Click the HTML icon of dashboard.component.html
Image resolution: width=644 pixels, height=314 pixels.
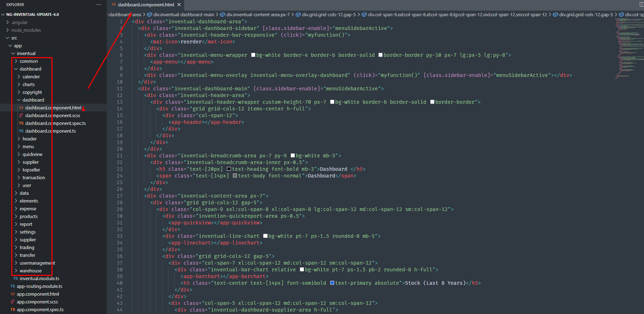click(22, 108)
